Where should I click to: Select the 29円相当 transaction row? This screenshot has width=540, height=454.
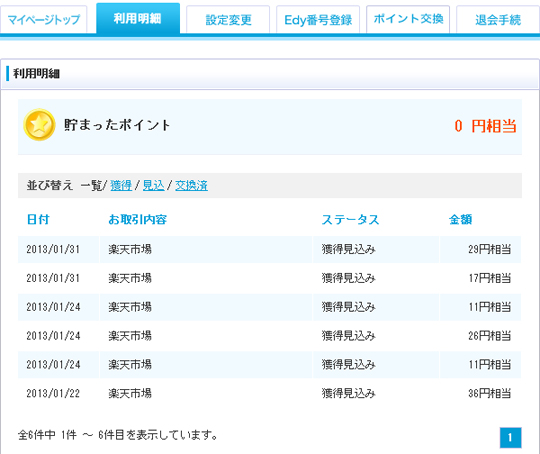(270, 249)
